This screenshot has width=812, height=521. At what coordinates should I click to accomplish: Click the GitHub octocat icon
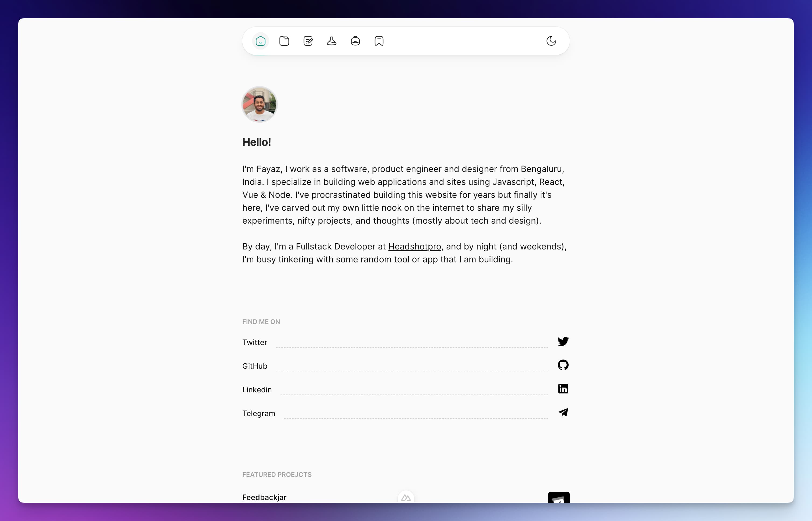pos(563,365)
